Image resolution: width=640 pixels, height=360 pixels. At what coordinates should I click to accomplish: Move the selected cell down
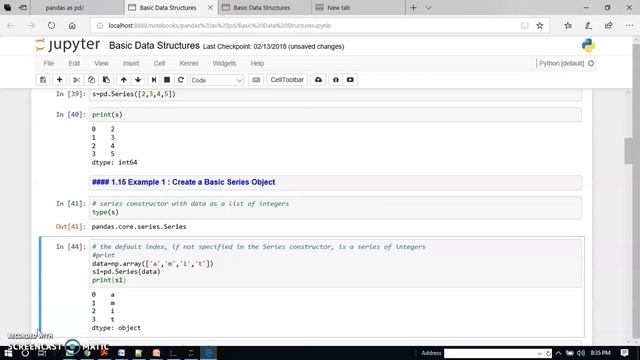coord(138,80)
